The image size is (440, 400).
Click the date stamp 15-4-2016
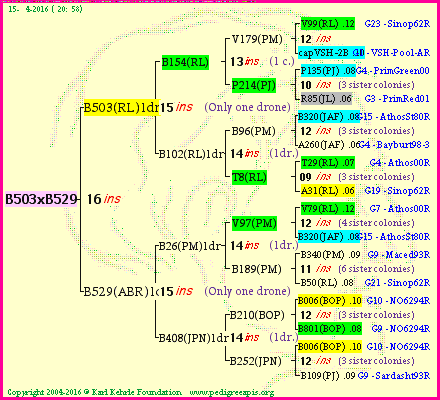click(45, 9)
